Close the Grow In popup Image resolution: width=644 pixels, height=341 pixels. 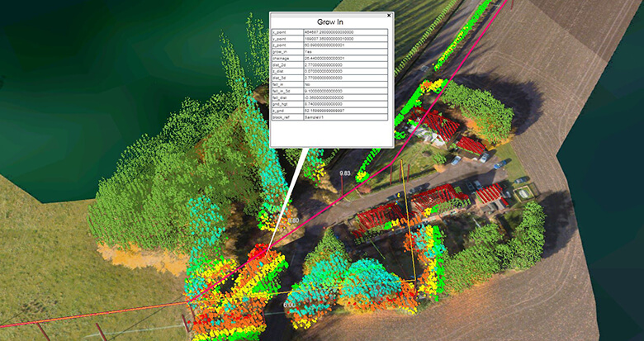(x=389, y=15)
